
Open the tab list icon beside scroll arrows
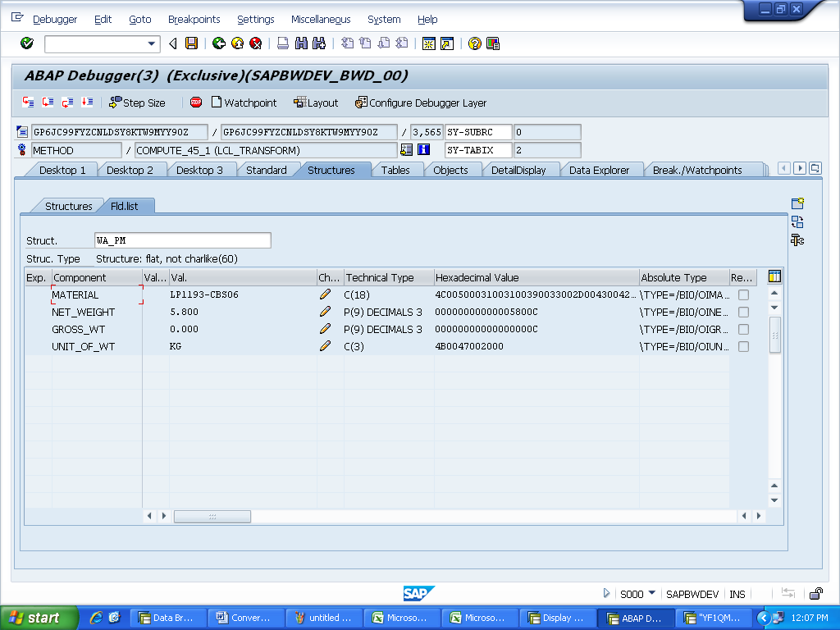(815, 168)
